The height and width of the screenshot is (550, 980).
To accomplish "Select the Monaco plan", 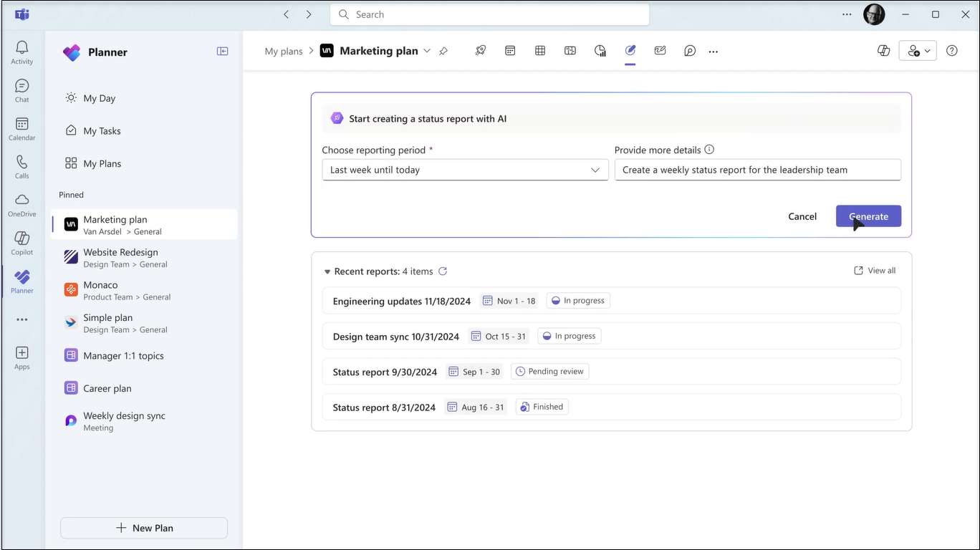I will point(144,290).
